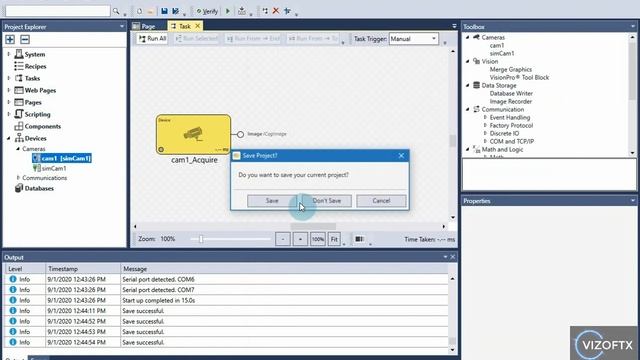Collapse the Devices tree node arrow

[x=9, y=138]
